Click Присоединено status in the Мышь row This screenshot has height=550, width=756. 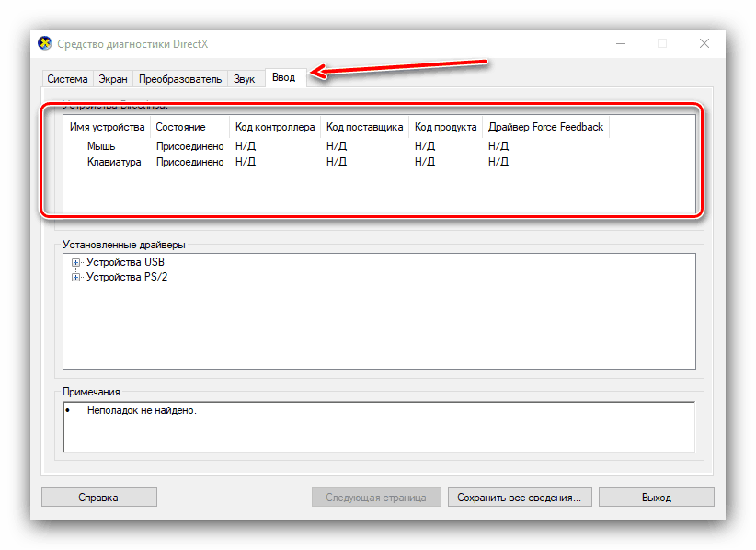(190, 146)
